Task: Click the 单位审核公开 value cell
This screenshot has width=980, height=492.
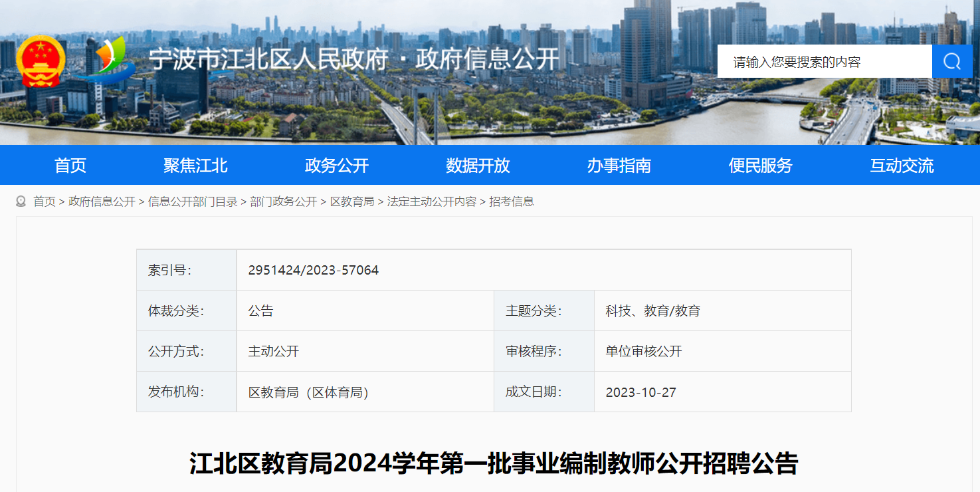Action: [x=723, y=351]
